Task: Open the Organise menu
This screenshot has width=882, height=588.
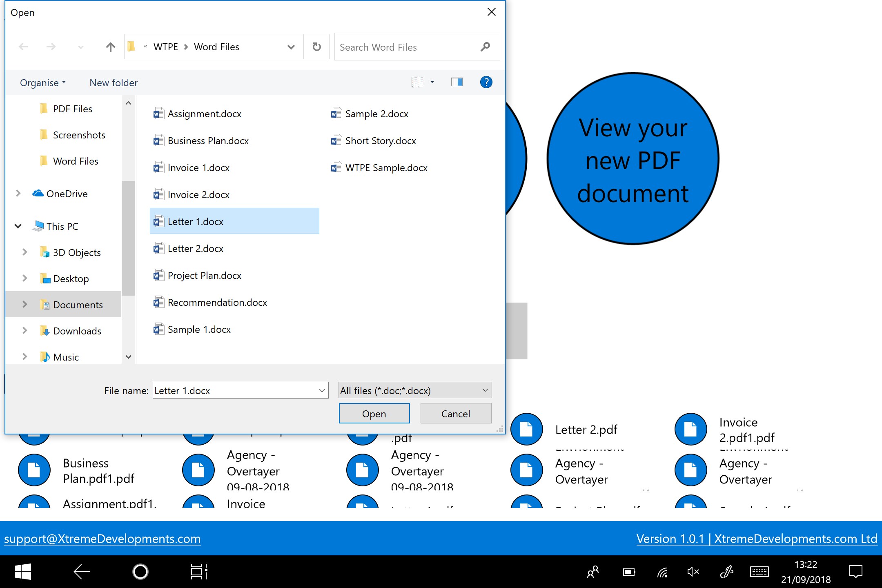Action: pos(42,83)
